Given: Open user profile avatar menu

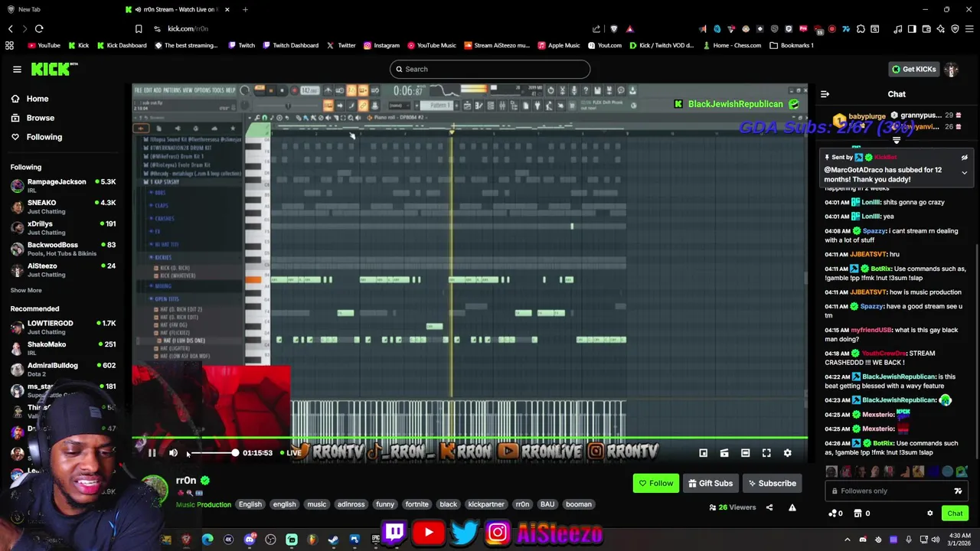Looking at the screenshot, I should pyautogui.click(x=952, y=69).
